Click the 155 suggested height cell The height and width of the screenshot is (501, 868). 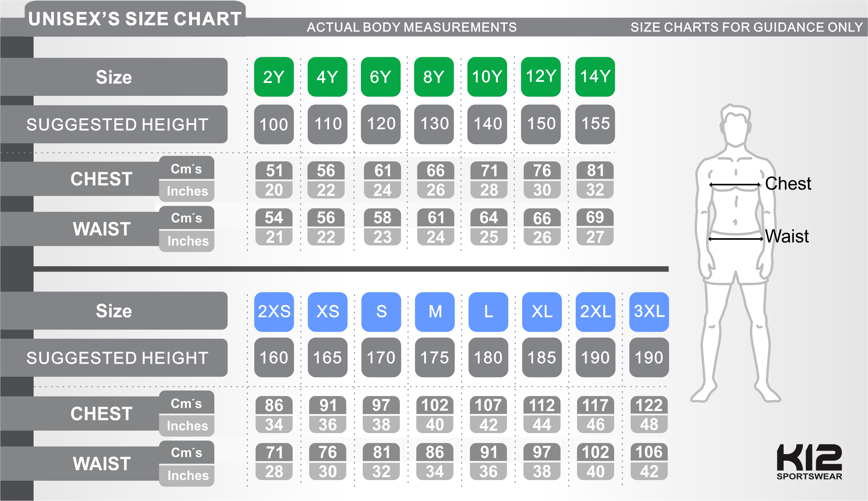[595, 124]
